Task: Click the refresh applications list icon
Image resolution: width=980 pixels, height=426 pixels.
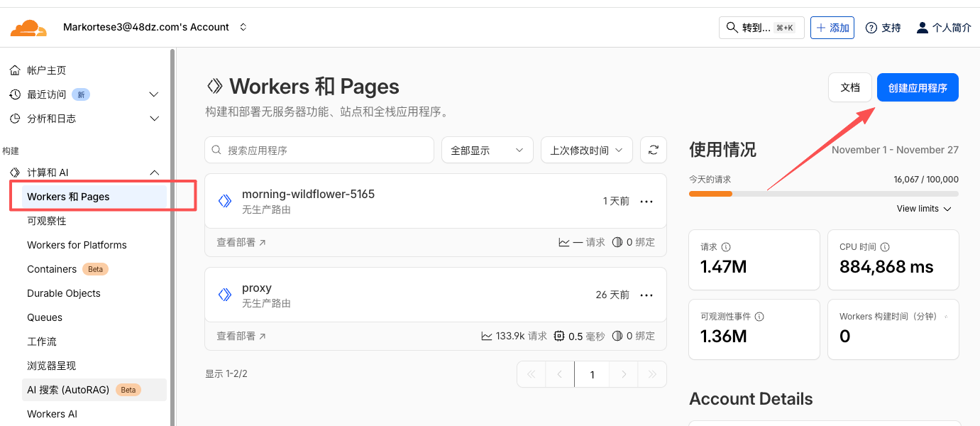Action: pyautogui.click(x=653, y=150)
